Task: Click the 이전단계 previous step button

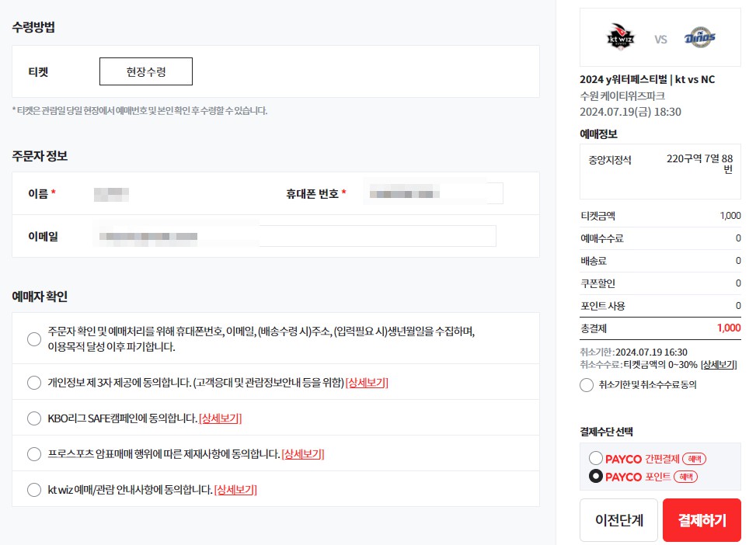Action: [618, 520]
